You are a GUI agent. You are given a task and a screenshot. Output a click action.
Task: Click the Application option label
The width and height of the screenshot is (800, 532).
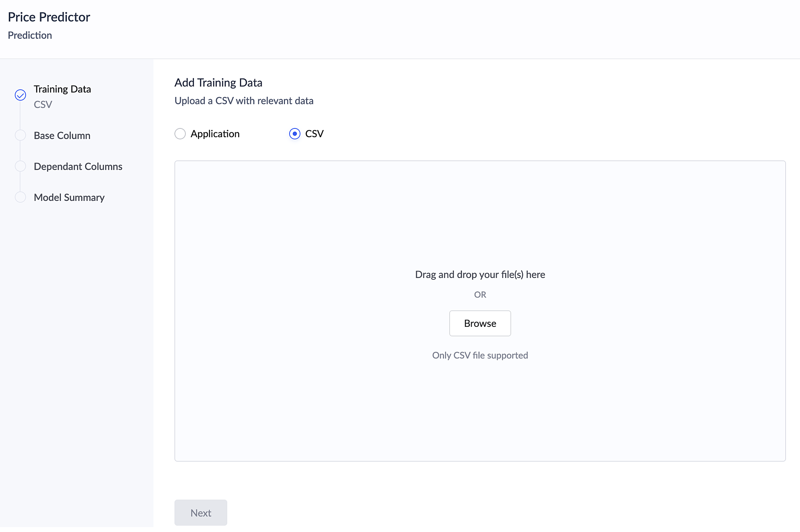pyautogui.click(x=215, y=134)
